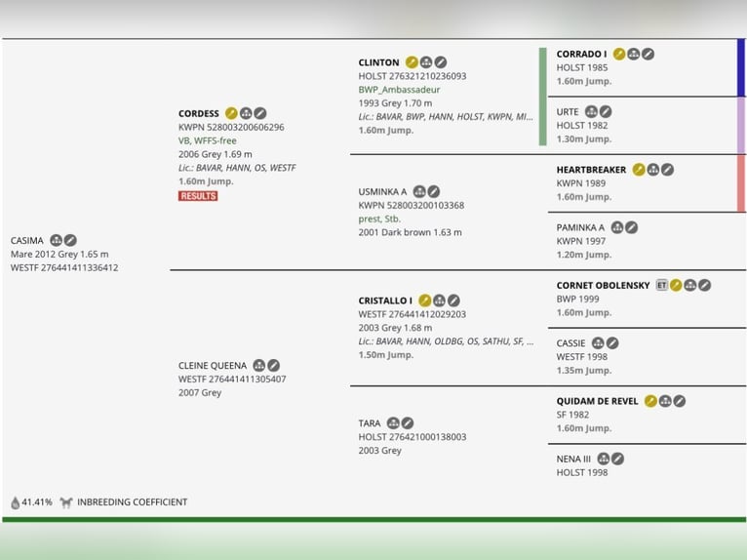Click the edit pencil icon next to Usminka A
Screen dimensions: 747x560
tap(434, 191)
